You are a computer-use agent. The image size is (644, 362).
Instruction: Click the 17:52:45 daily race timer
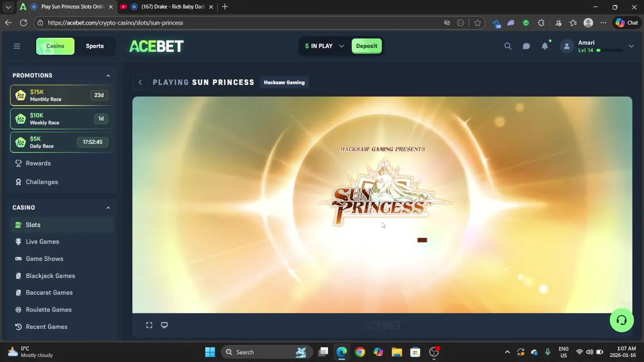[x=93, y=142]
